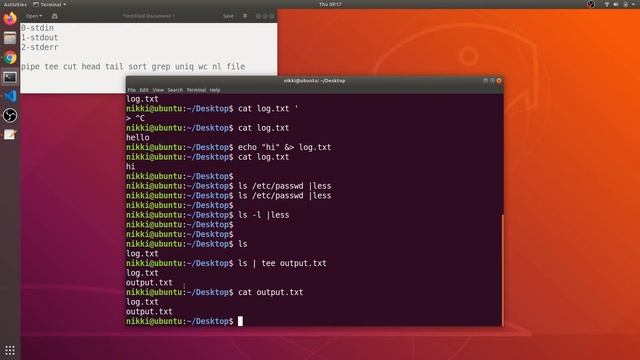The height and width of the screenshot is (360, 640).
Task: Click the '1-stdout' line in text editor
Action: pyautogui.click(x=40, y=38)
